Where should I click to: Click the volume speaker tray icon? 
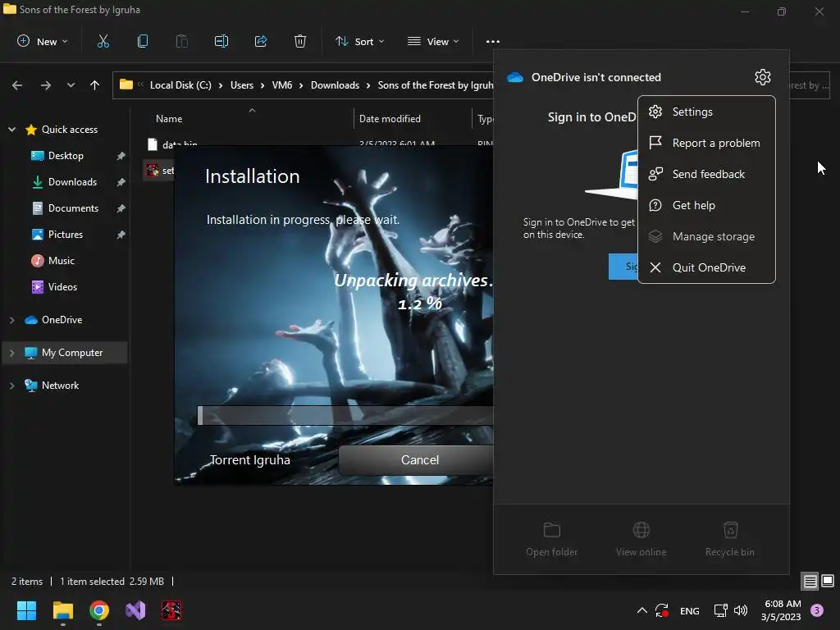741,610
